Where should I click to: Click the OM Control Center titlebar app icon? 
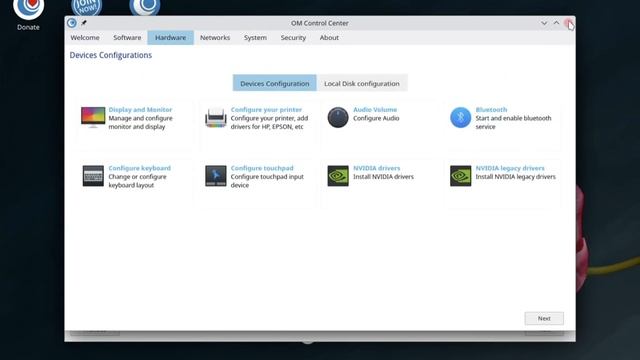(72, 23)
